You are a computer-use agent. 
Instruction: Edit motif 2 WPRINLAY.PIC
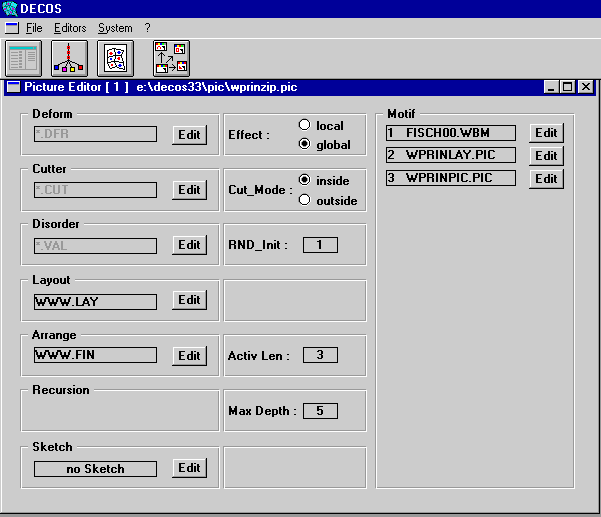click(x=546, y=156)
